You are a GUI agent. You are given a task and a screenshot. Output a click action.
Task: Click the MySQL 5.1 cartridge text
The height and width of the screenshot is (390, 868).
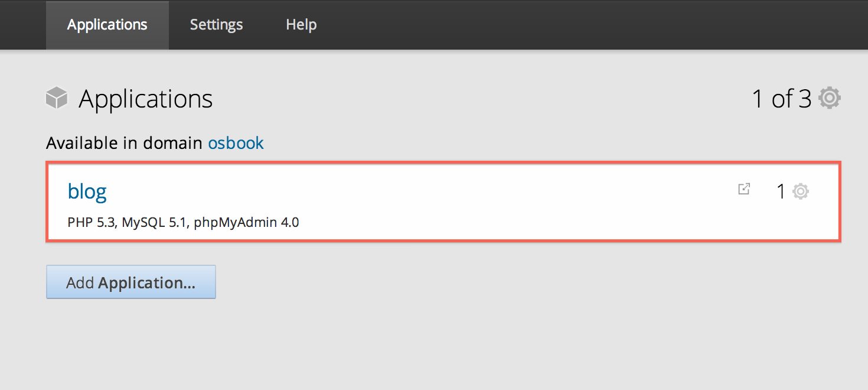[x=155, y=223]
